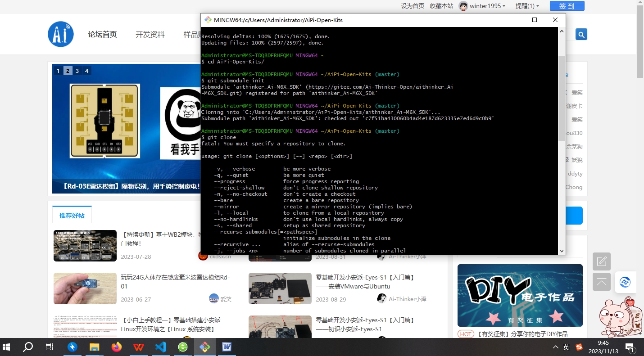The width and height of the screenshot is (644, 356).
Task: Click terminal scrollbar up arrow
Action: pos(562,31)
